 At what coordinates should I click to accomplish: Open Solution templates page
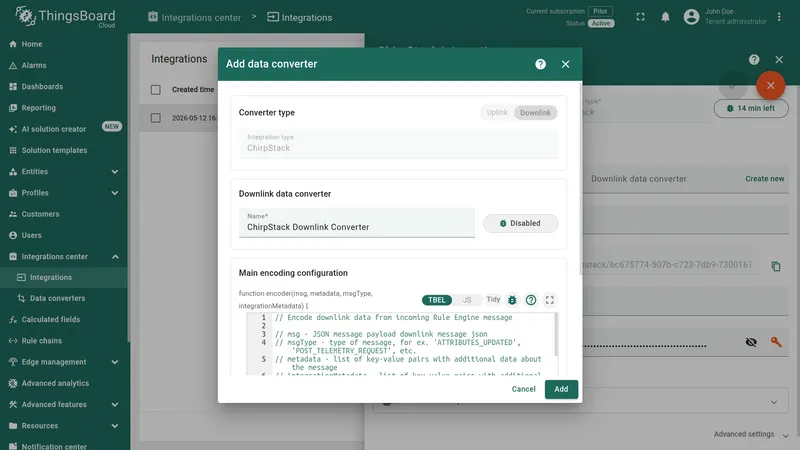point(64,151)
